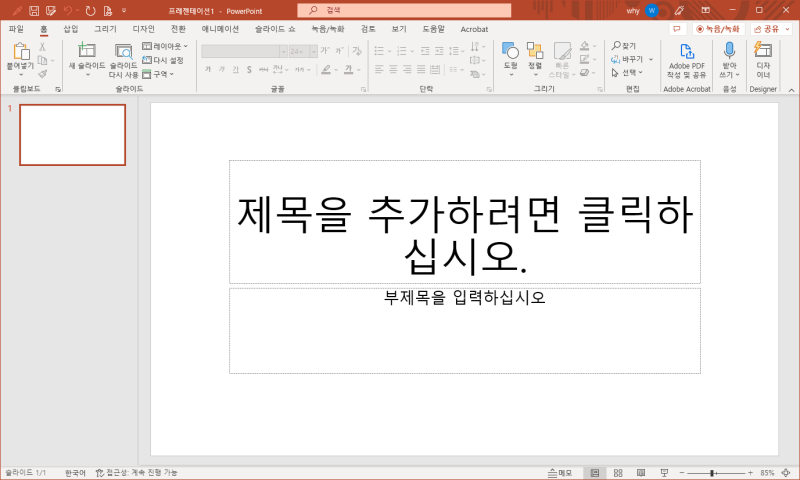
Task: Click the Cut scissors icon
Action: coord(42,47)
